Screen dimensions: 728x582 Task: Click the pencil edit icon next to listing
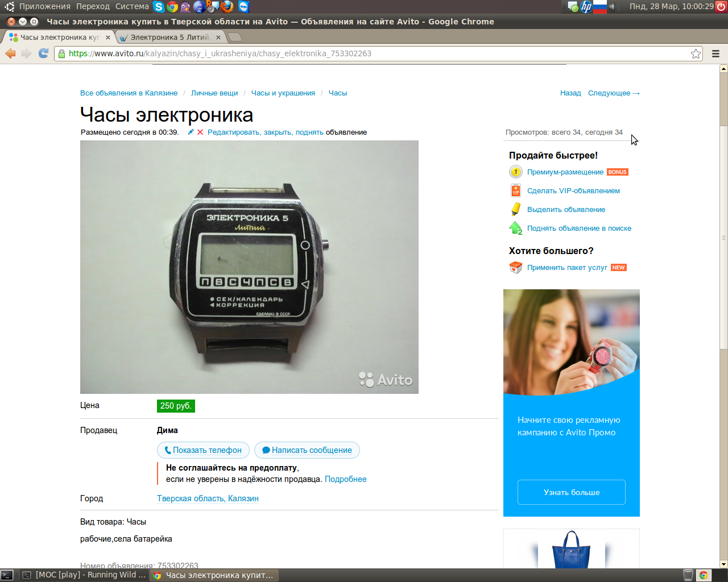click(191, 132)
